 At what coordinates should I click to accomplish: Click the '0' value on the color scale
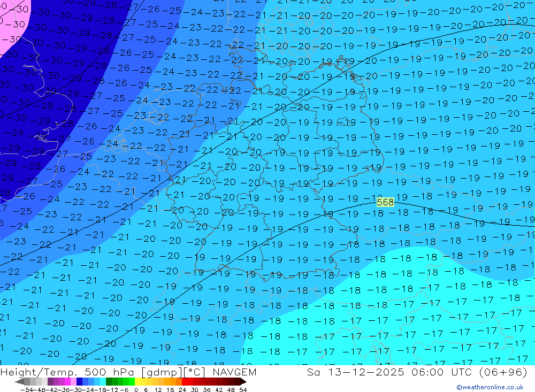(x=136, y=390)
